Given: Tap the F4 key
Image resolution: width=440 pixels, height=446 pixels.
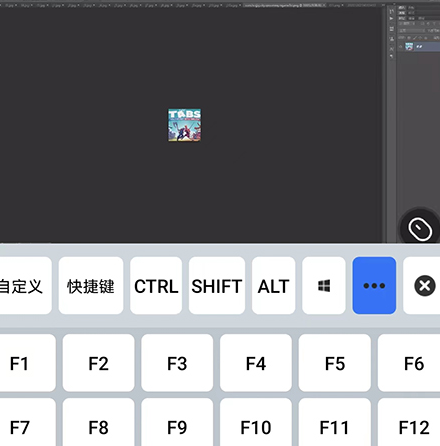Looking at the screenshot, I should [256, 363].
